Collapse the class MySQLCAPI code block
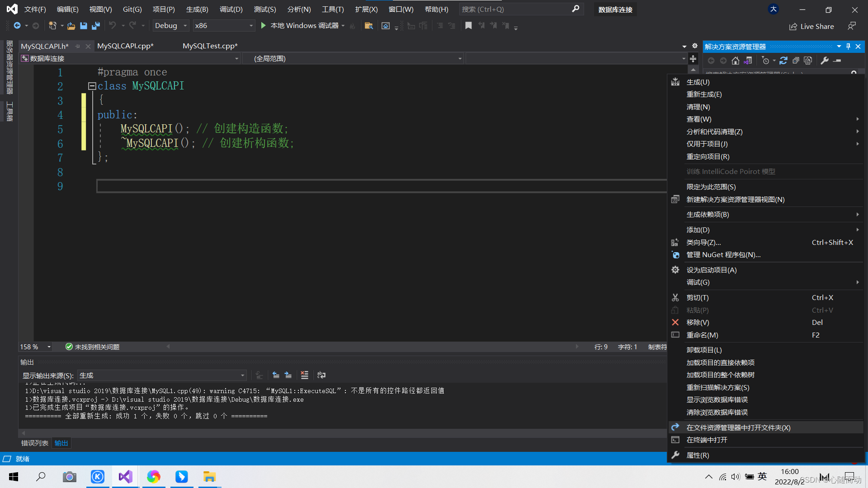This screenshot has height=488, width=868. [x=92, y=86]
